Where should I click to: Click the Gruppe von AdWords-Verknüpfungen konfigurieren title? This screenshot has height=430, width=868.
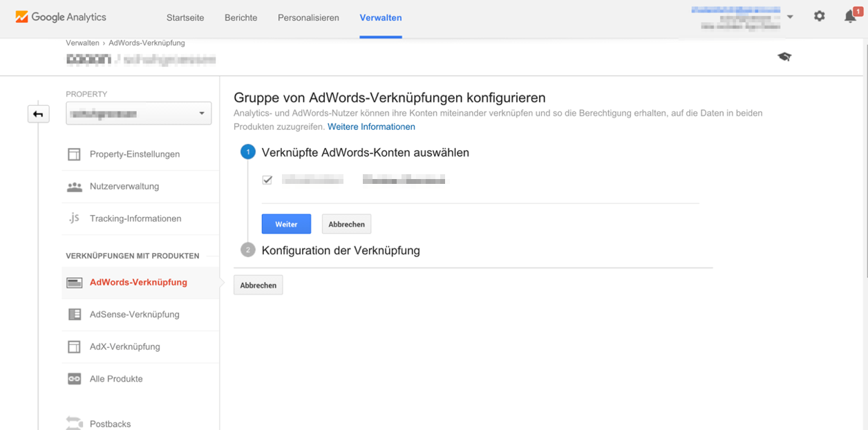(x=390, y=97)
